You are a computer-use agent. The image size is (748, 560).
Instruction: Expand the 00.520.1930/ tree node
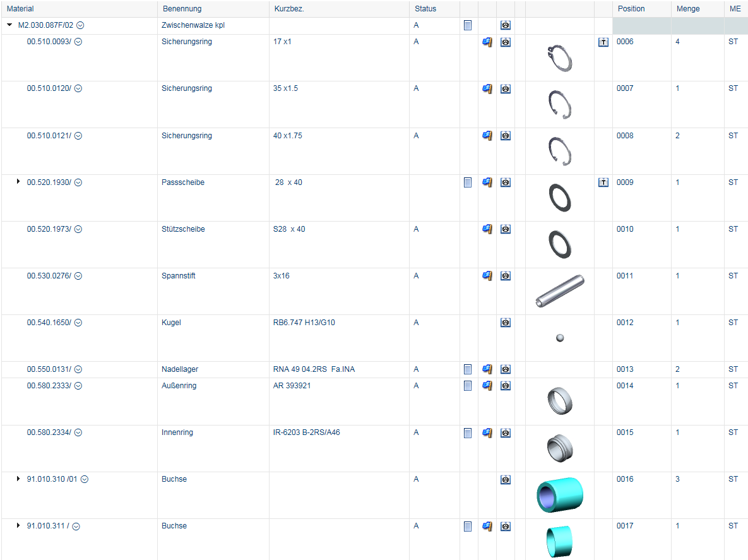coord(19,182)
